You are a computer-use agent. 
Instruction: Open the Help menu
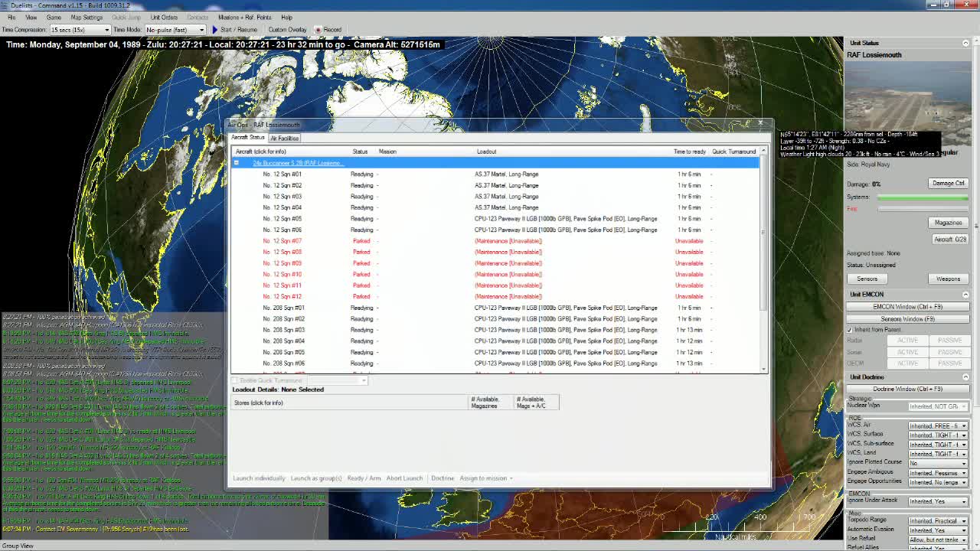pyautogui.click(x=286, y=17)
